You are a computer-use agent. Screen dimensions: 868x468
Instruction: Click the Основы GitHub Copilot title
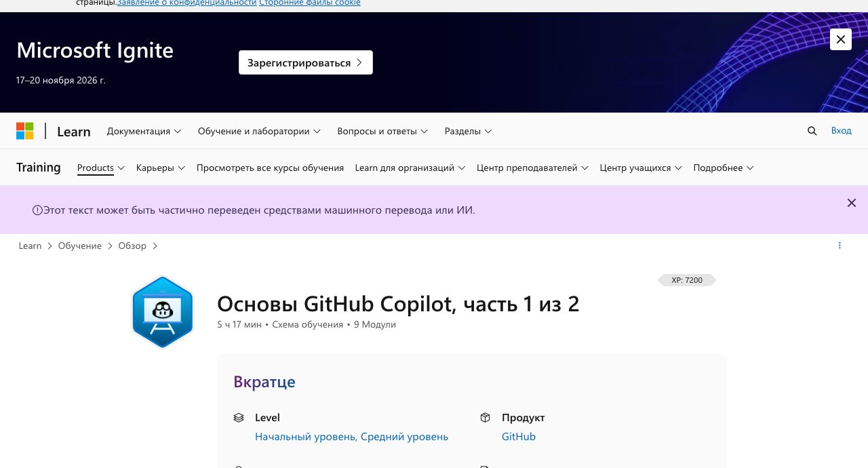398,304
